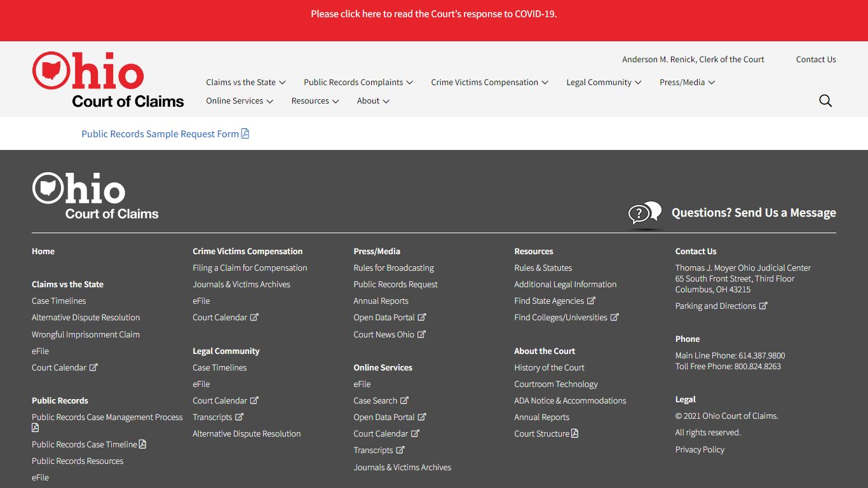Click external icon by Claims vs the State Court Calendar
The width and height of the screenshot is (868, 488).
[93, 367]
